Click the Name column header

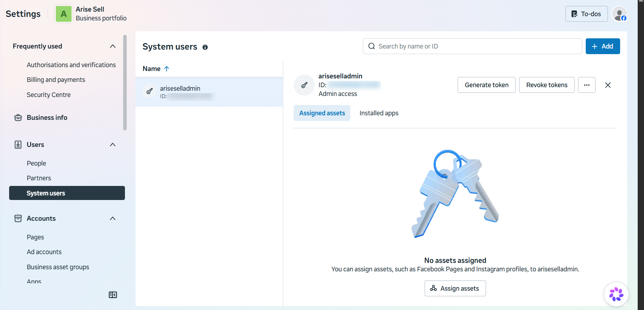pyautogui.click(x=152, y=69)
